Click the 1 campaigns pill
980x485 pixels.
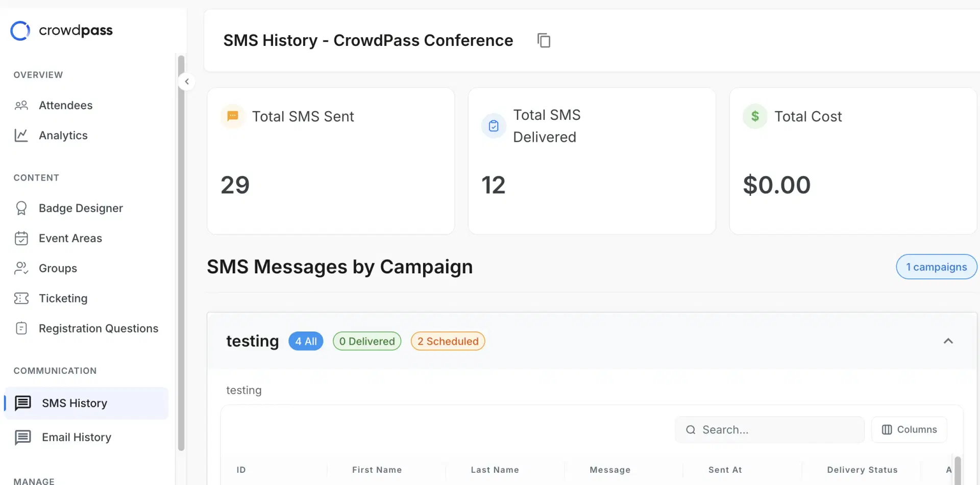coord(936,267)
